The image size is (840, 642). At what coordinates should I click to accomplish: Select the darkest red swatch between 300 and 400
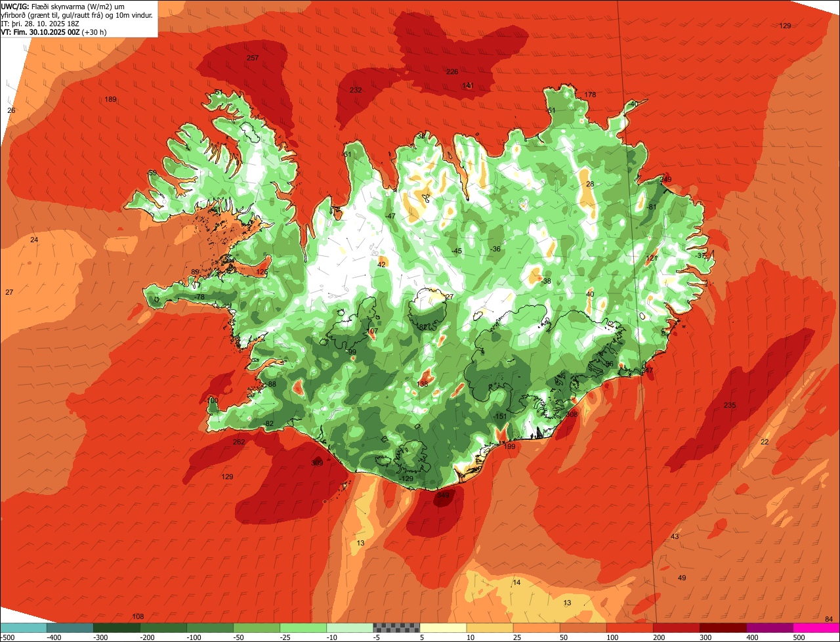click(723, 628)
